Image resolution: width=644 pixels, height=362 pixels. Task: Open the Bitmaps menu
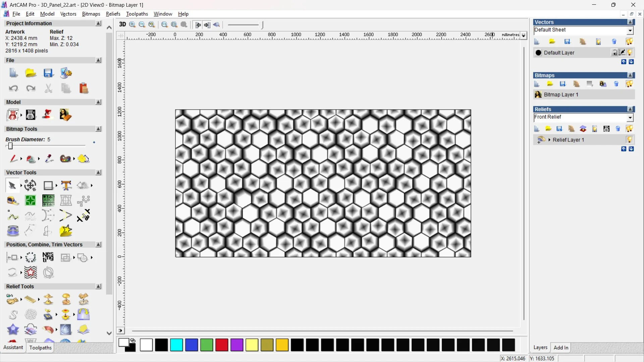91,14
